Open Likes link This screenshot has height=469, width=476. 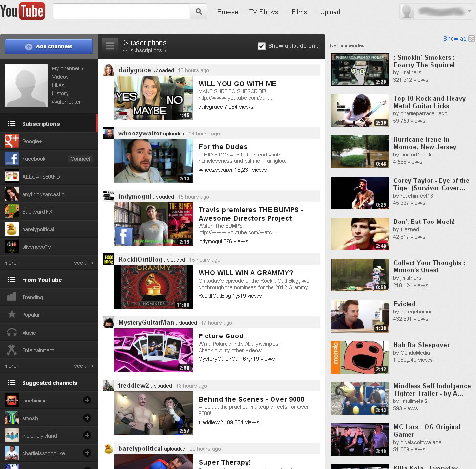coord(58,85)
